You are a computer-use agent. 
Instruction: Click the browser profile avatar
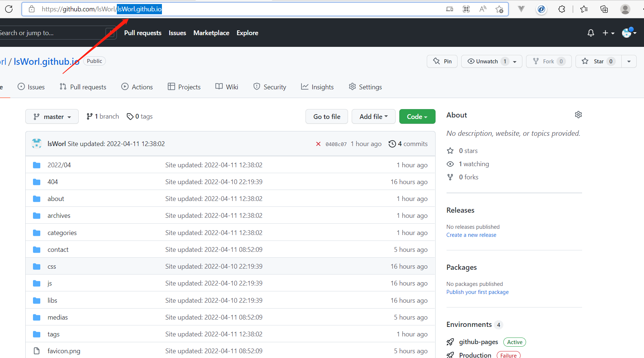(x=625, y=9)
